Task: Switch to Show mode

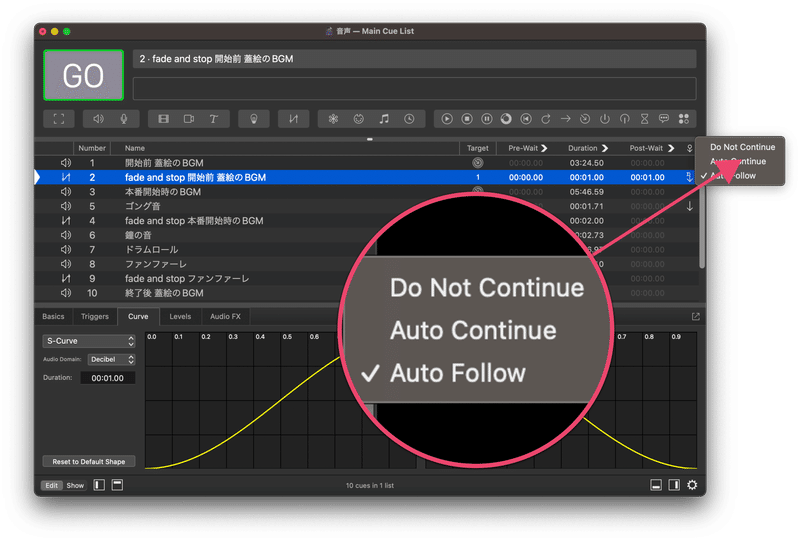Action: (x=75, y=485)
